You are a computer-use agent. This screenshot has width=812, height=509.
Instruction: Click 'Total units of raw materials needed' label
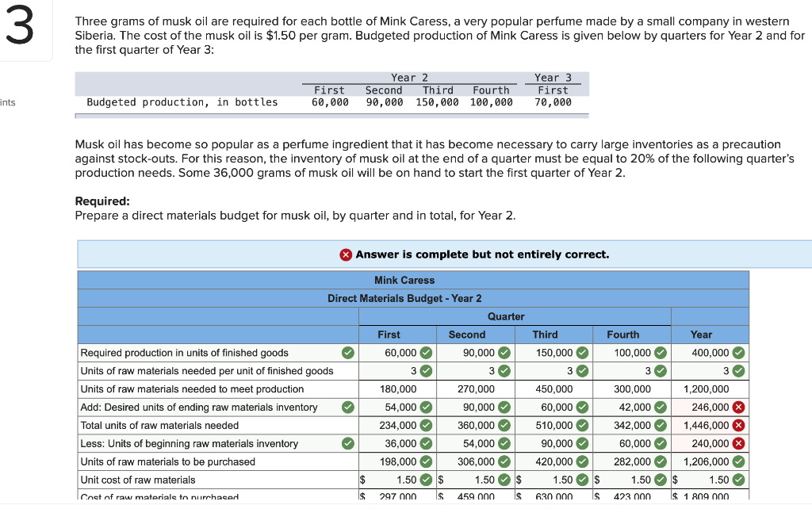click(x=159, y=425)
